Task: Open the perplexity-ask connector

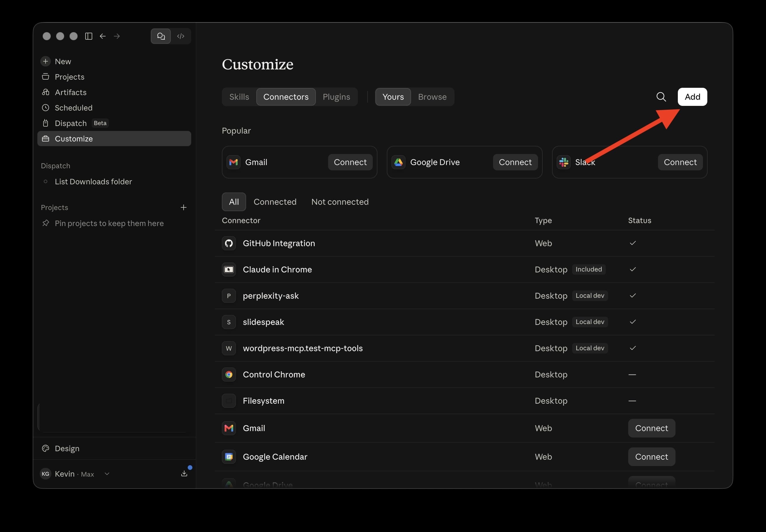Action: pos(464,296)
